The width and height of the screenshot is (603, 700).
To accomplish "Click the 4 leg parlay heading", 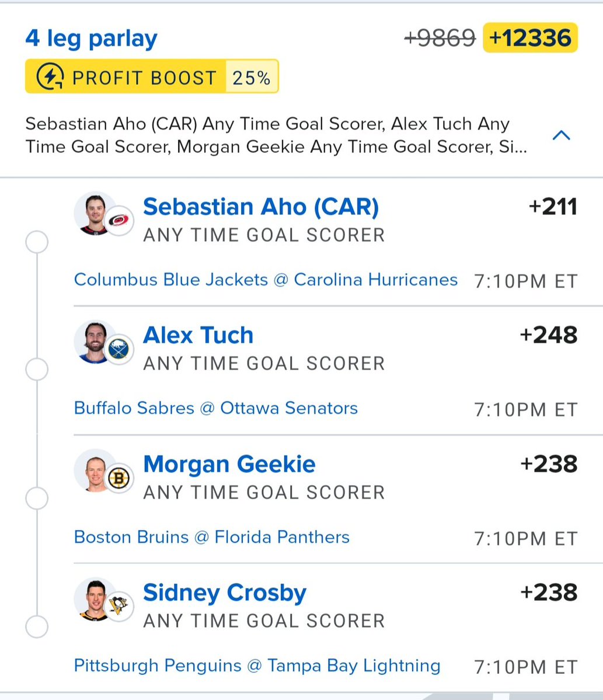I will pos(92,39).
